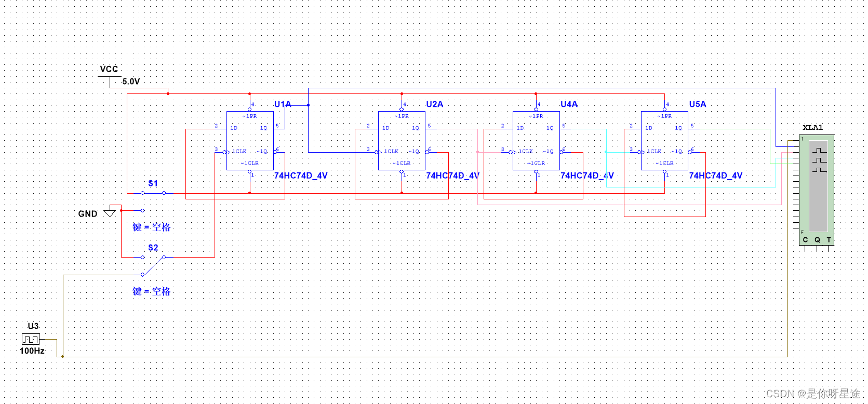Click the U3 clock source symbol
868x404 pixels.
pos(31,339)
